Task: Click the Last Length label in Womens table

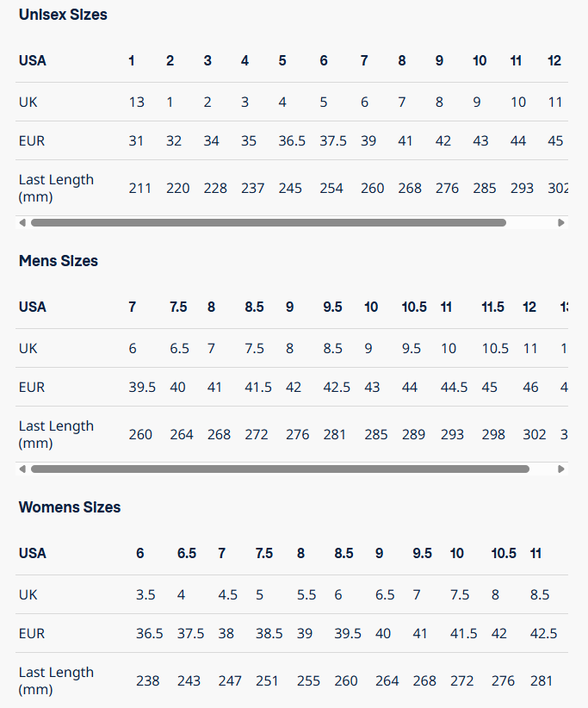Action: 56,680
